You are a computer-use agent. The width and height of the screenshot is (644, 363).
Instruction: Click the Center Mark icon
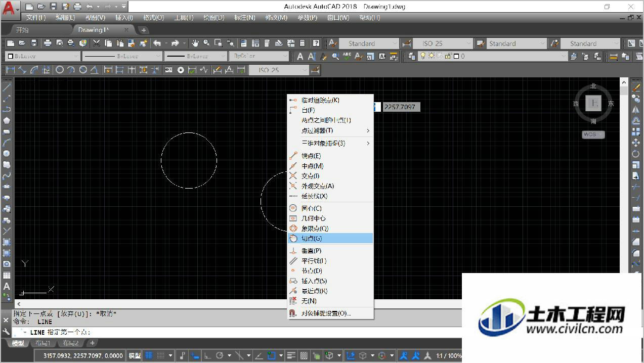[181, 70]
